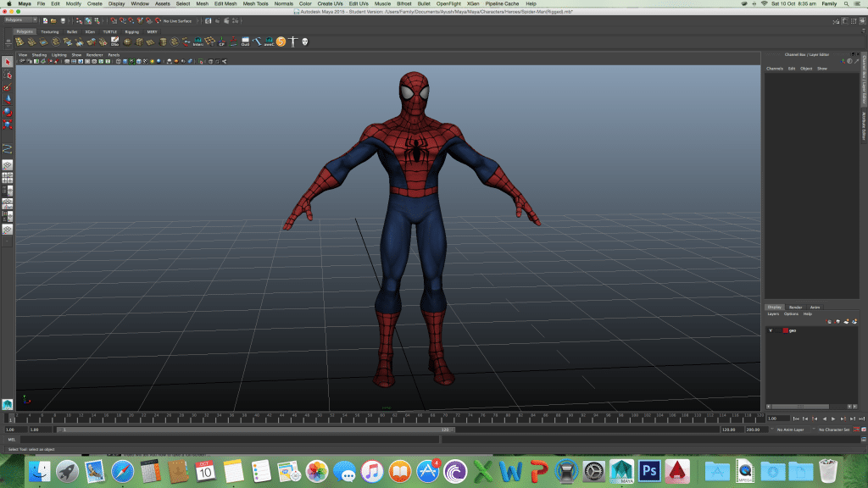Viewport: 868px width, 488px height.
Task: Activate the Rotate tool sphere icon
Action: [7, 113]
